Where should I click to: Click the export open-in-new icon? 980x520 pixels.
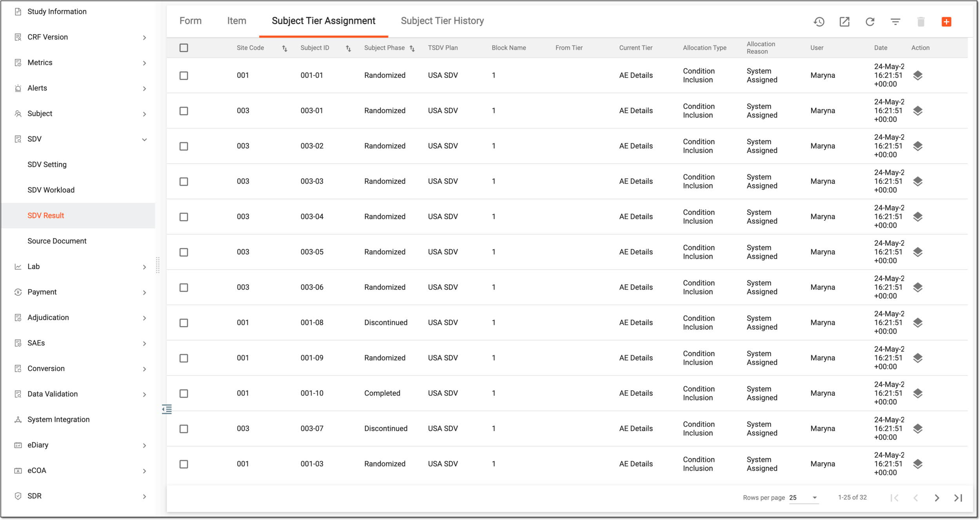pos(844,22)
